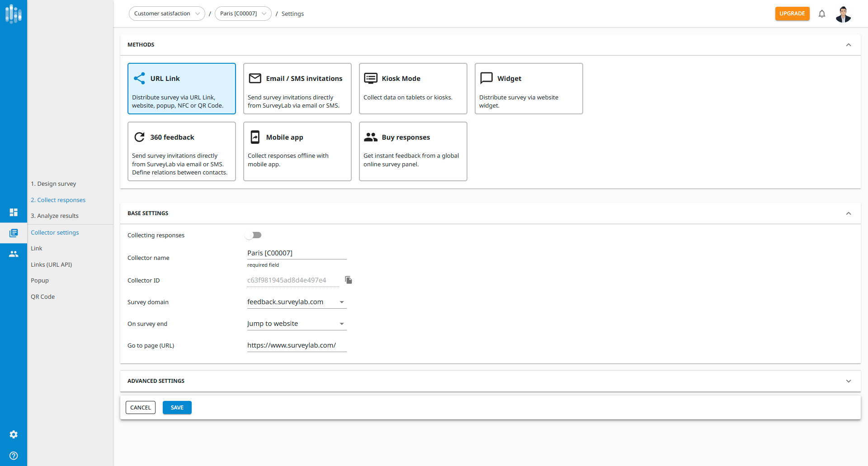This screenshot has width=868, height=466.
Task: Open the Survey domain dropdown
Action: (297, 302)
